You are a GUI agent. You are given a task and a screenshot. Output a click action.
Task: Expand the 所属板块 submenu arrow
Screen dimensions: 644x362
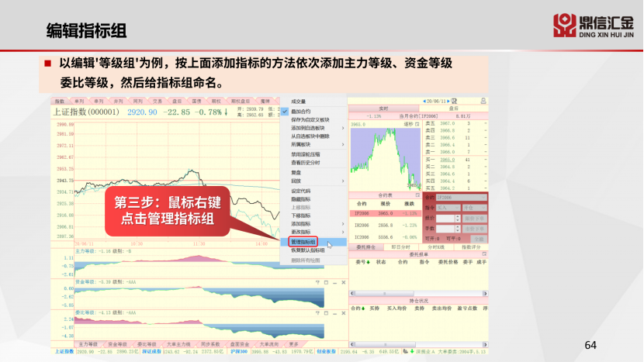point(343,144)
